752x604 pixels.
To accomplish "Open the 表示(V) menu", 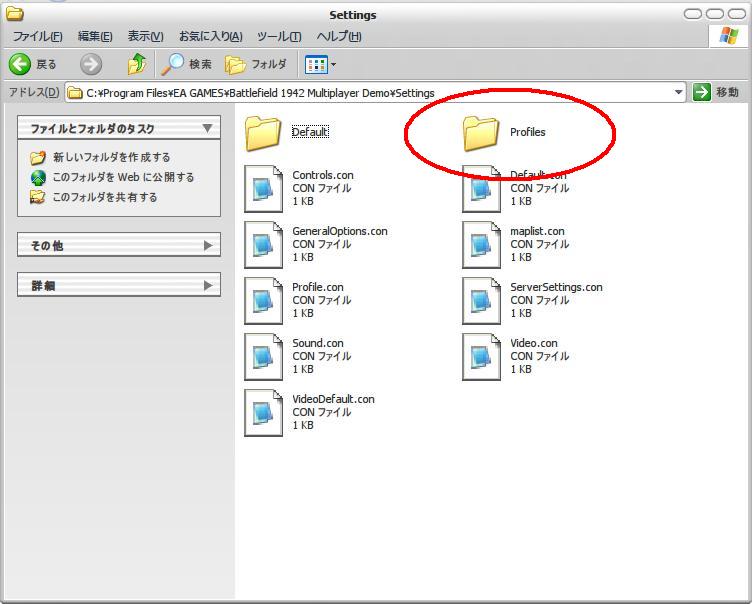I will click(145, 36).
